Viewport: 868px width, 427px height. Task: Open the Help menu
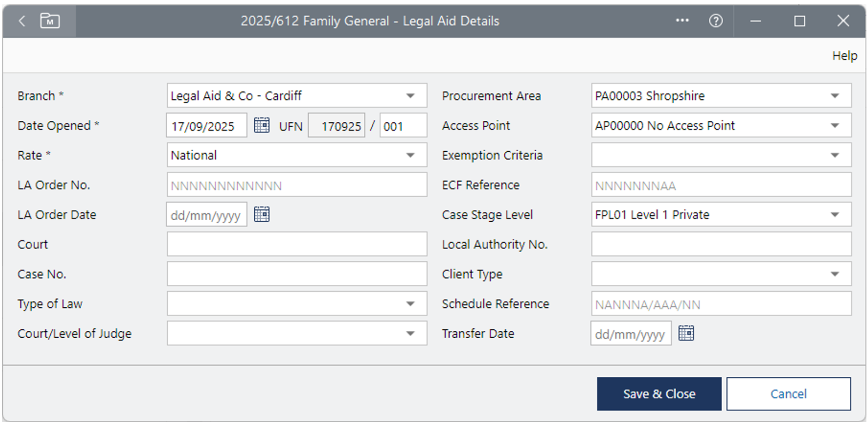coord(844,56)
